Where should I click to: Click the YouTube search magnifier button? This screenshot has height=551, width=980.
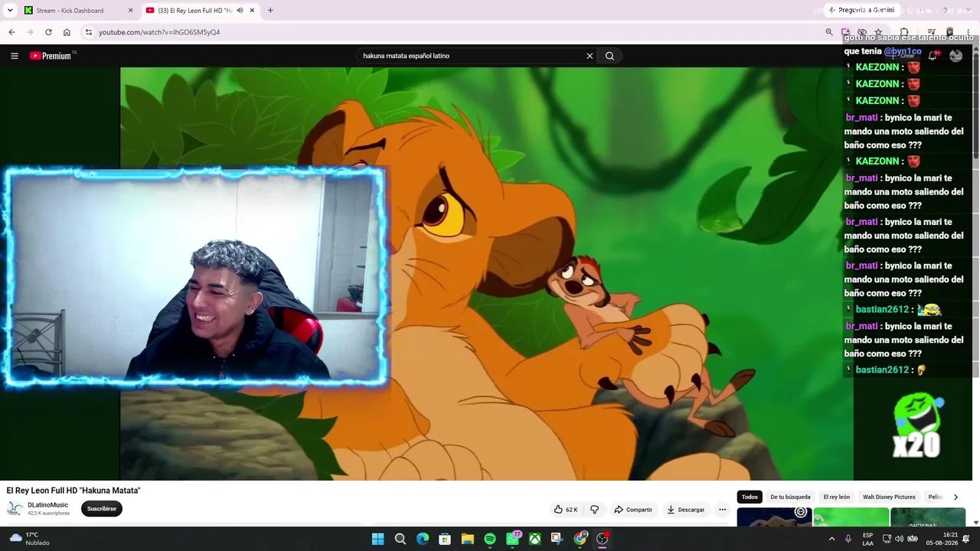(x=609, y=56)
